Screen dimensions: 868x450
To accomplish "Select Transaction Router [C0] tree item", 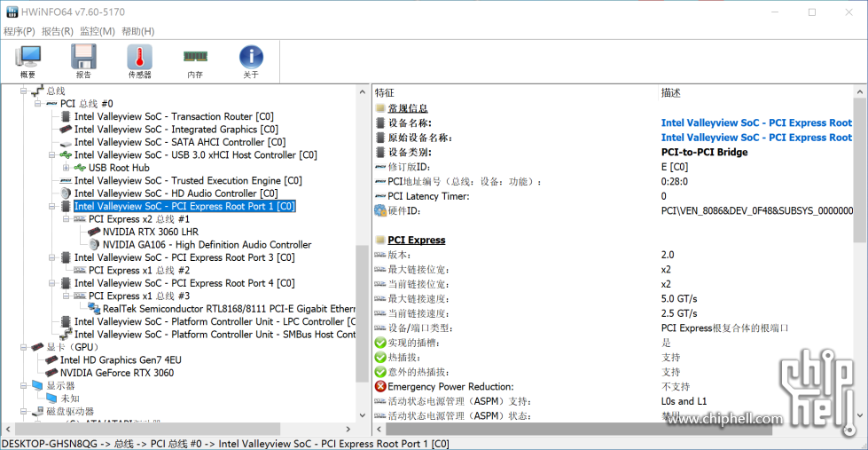I will (174, 116).
